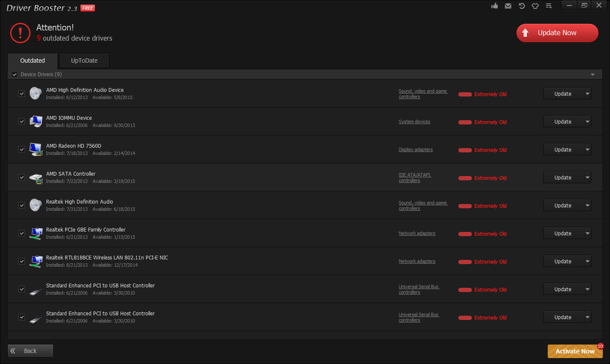
Task: Open Update dropdown arrow for AMD IOMMU Device
Action: pyautogui.click(x=588, y=121)
